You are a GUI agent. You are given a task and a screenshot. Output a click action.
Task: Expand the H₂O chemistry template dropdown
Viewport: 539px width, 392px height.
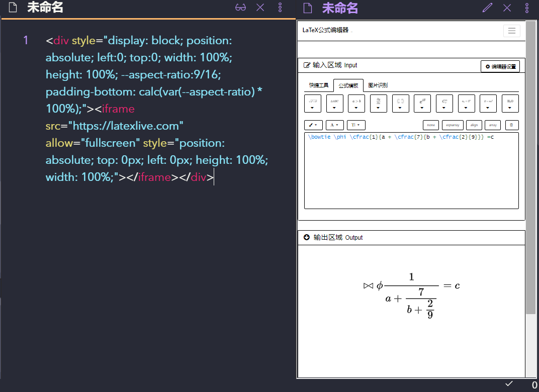[x=510, y=104]
